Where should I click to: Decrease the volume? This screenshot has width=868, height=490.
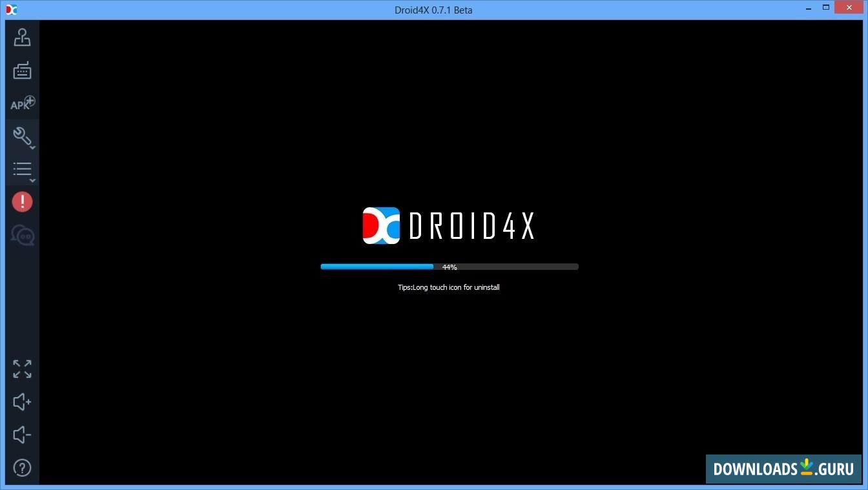coord(22,434)
